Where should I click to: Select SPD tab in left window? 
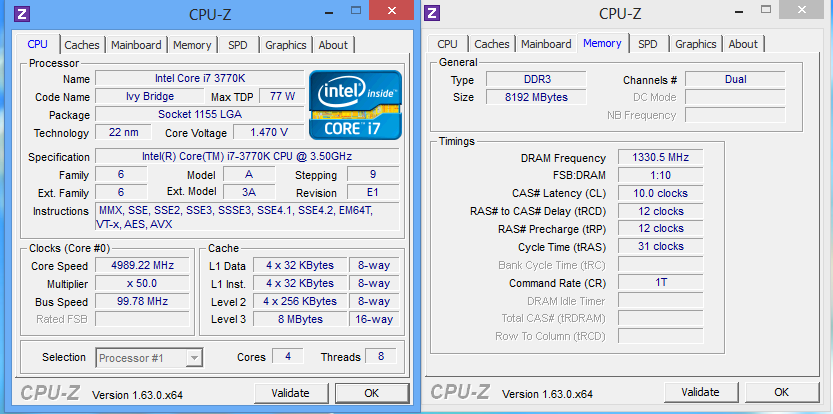(237, 45)
